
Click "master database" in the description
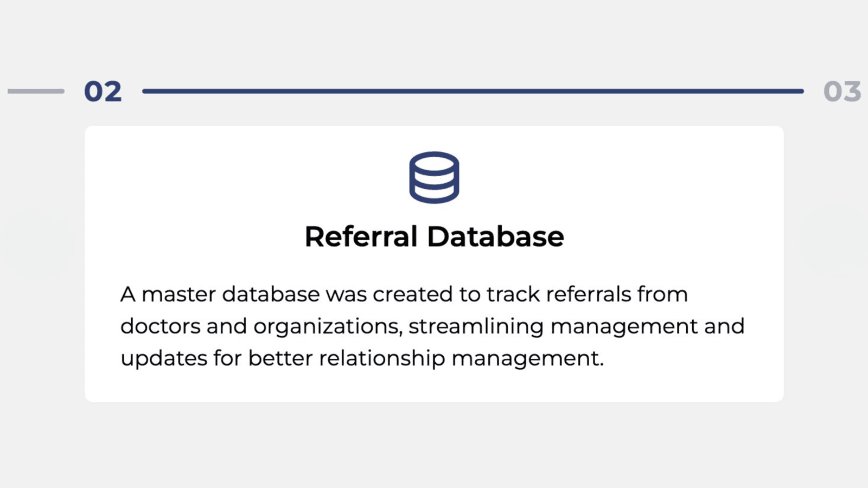tap(231, 294)
